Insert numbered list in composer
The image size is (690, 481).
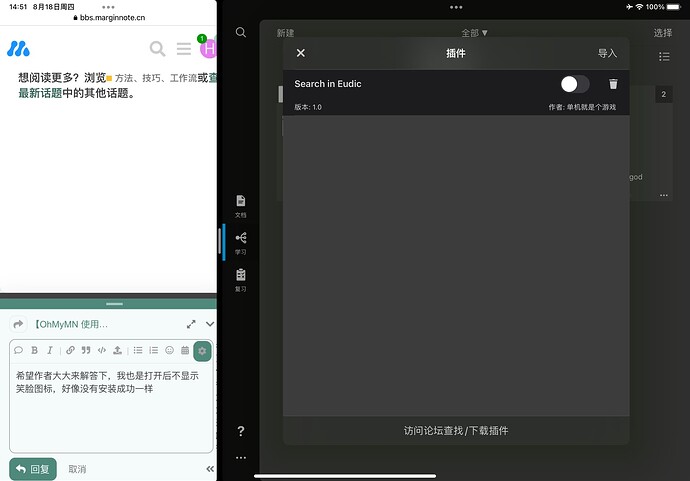(x=154, y=350)
